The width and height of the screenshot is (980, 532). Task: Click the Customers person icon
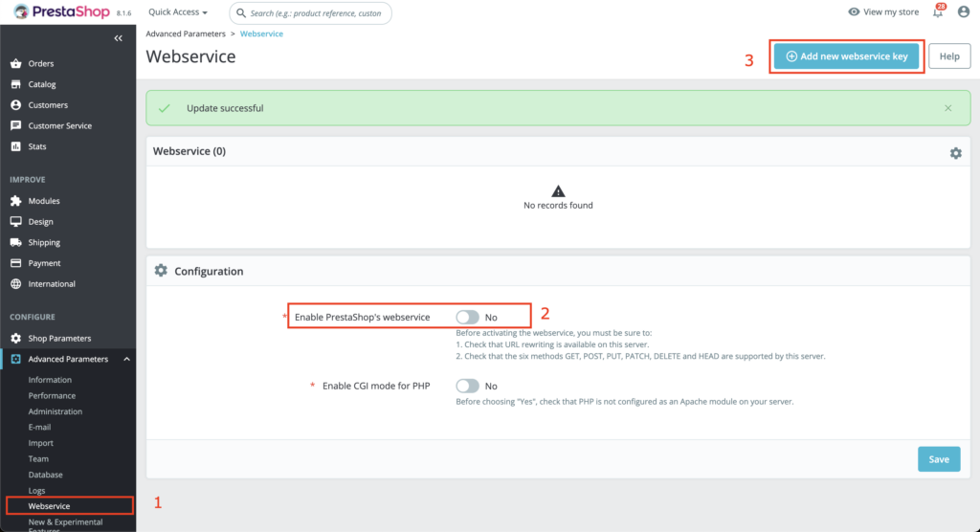tap(15, 105)
